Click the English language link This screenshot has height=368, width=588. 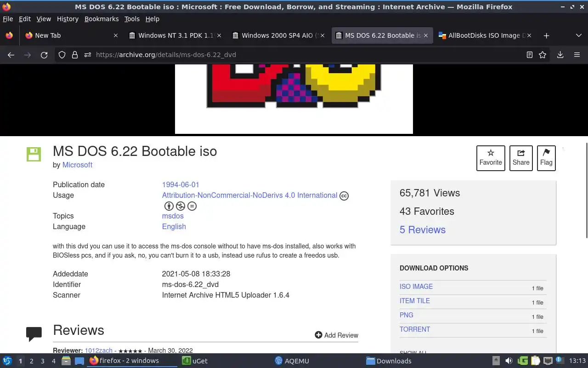click(x=174, y=226)
